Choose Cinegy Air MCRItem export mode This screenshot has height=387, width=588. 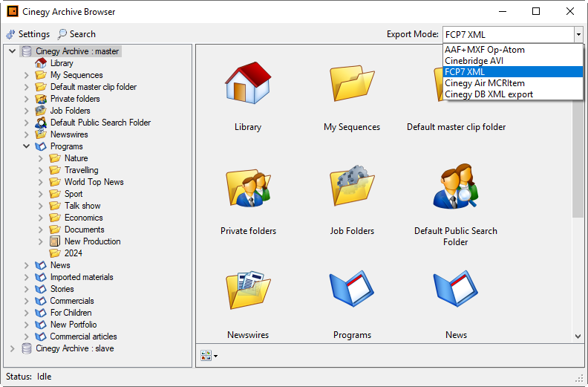[x=512, y=83]
